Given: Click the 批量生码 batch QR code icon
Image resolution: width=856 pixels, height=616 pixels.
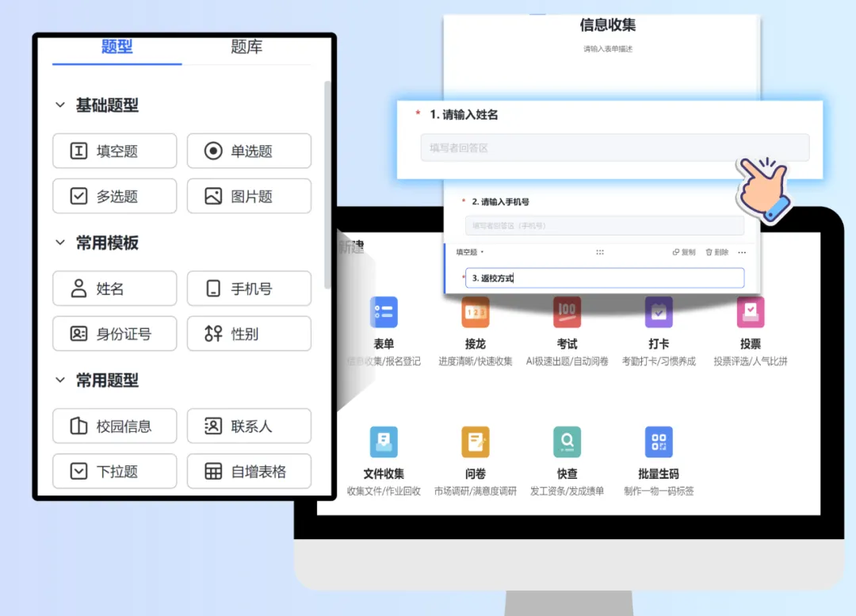Looking at the screenshot, I should pyautogui.click(x=659, y=442).
